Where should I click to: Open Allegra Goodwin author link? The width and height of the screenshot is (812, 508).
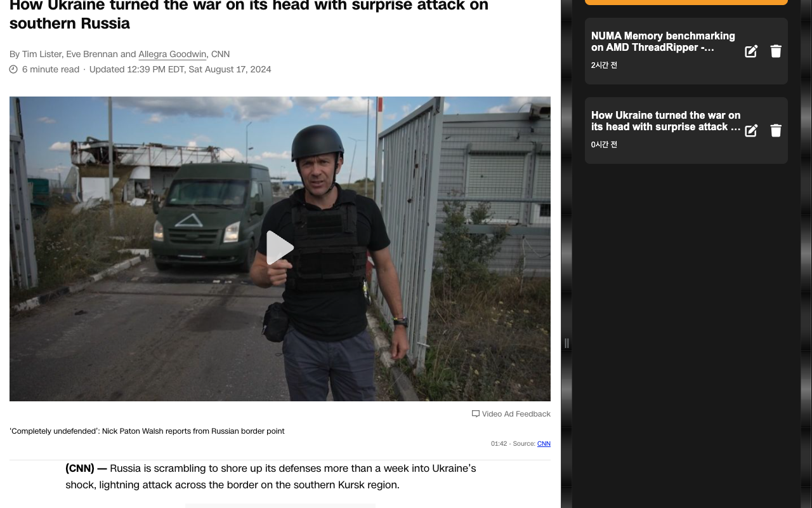pos(173,54)
